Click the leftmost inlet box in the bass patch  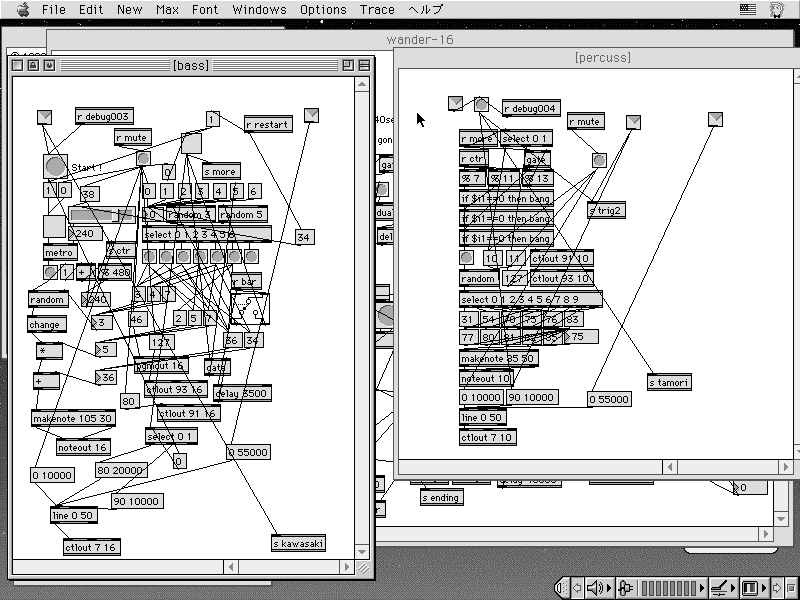(x=44, y=117)
